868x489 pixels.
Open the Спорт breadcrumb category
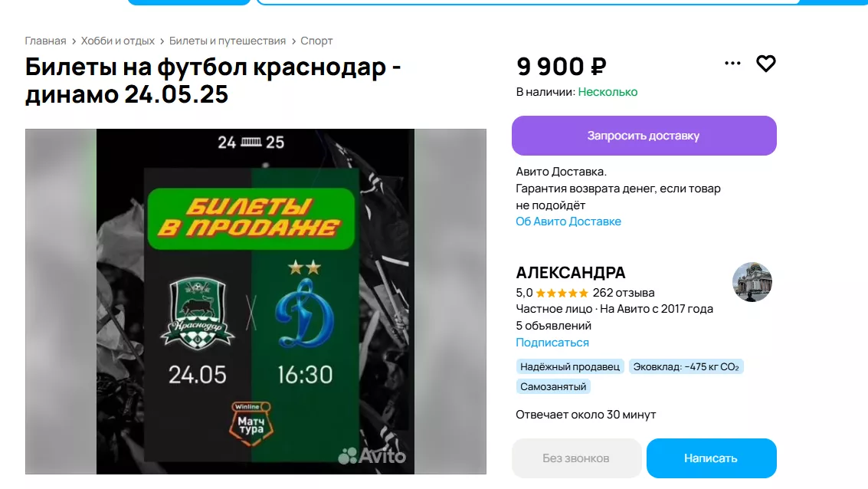pos(316,41)
